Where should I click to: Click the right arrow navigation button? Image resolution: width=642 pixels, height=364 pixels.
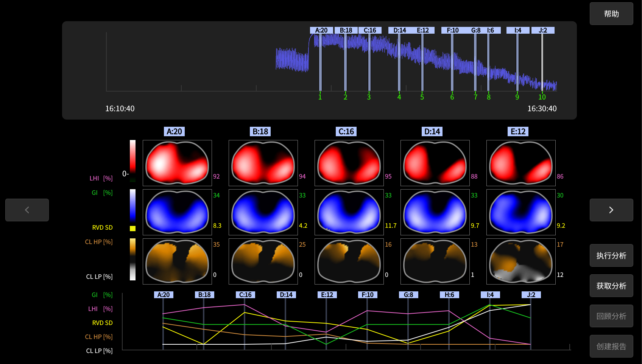pos(611,210)
